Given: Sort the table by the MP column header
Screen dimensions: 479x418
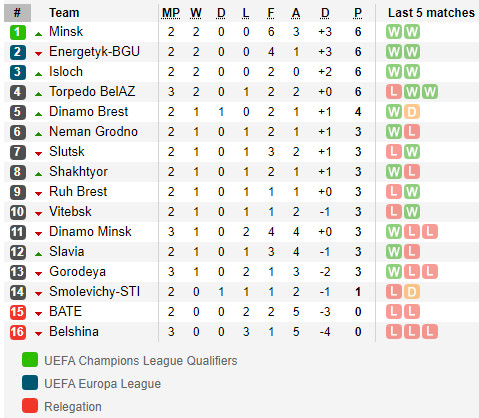Looking at the screenshot, I should (x=171, y=13).
